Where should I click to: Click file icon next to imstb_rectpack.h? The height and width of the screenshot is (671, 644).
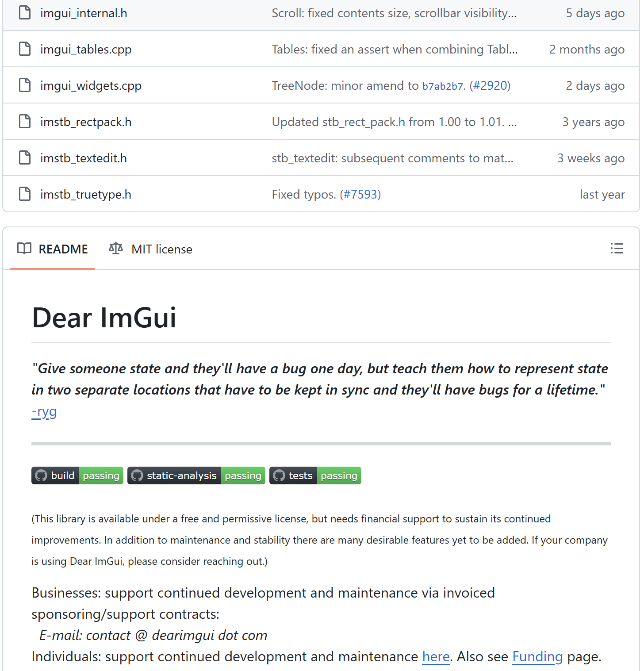coord(25,122)
